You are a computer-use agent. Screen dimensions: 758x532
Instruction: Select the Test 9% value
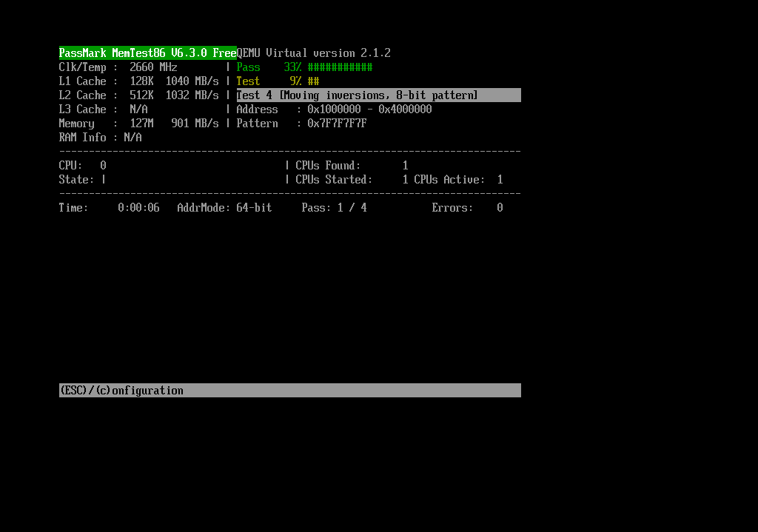pyautogui.click(x=296, y=81)
